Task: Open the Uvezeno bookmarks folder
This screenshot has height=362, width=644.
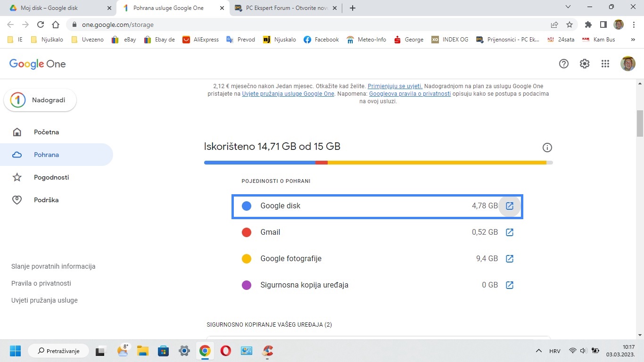Action: point(87,40)
